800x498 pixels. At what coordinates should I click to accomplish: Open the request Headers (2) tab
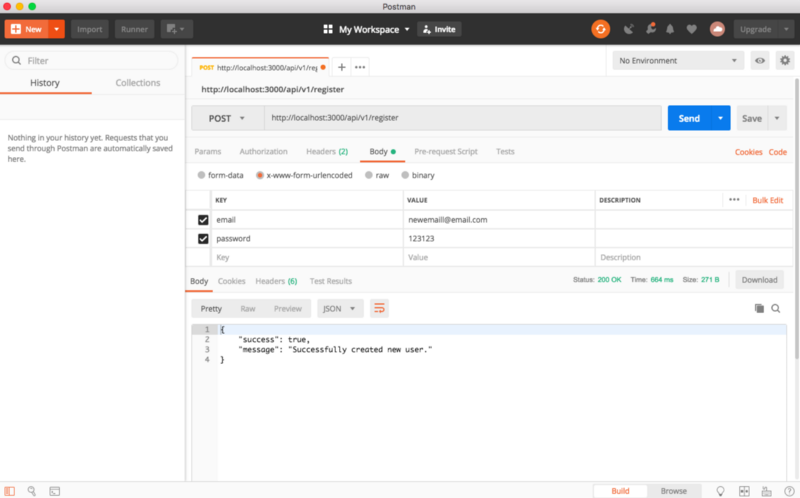327,152
